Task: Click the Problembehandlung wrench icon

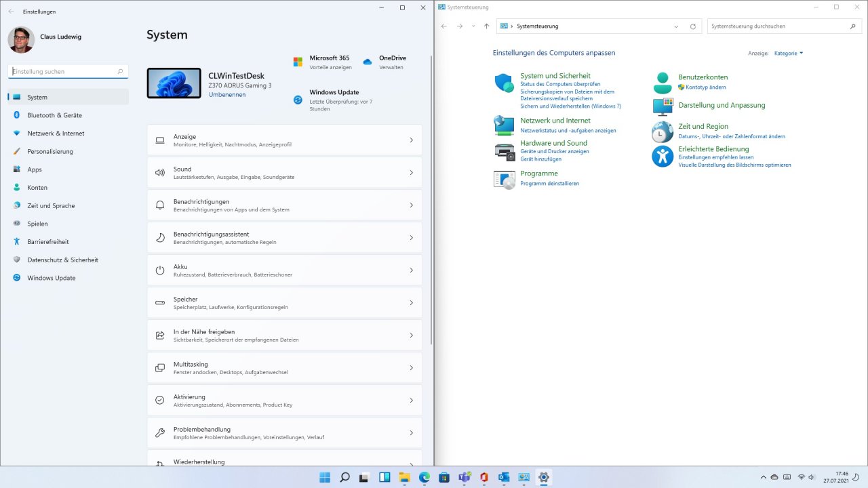Action: (160, 433)
